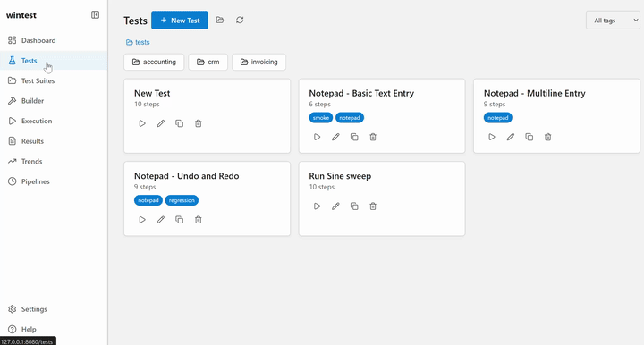Duplicate Notepad - Multiline Entry test

click(x=529, y=137)
